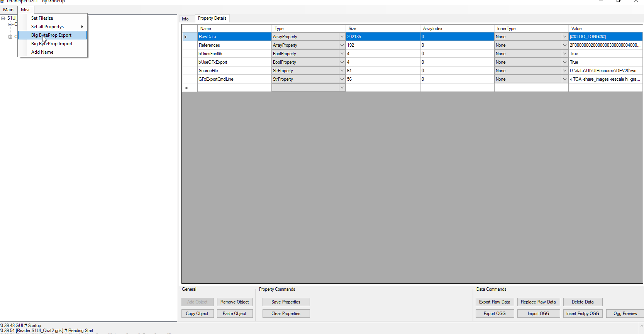Choose Set Filesize from Misc menu
Image resolution: width=644 pixels, height=334 pixels.
[53, 18]
